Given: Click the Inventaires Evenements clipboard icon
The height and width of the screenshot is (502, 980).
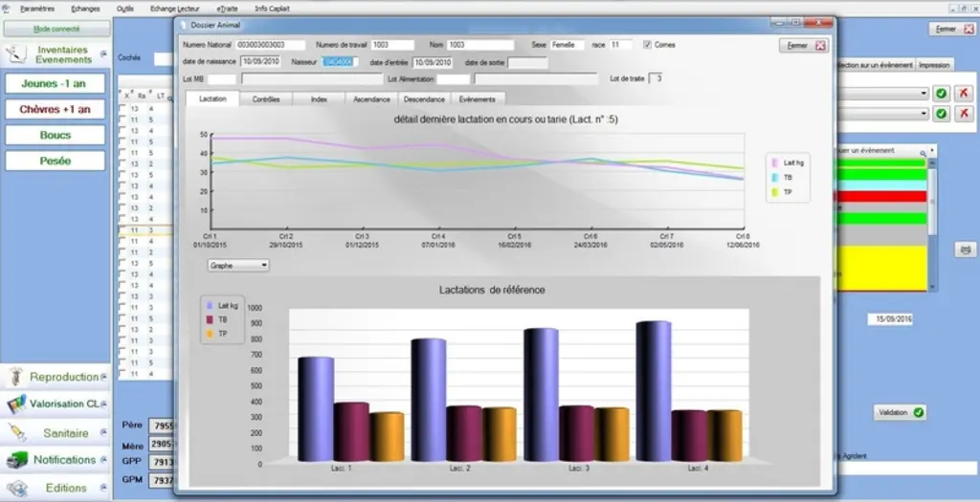Looking at the screenshot, I should [15, 55].
